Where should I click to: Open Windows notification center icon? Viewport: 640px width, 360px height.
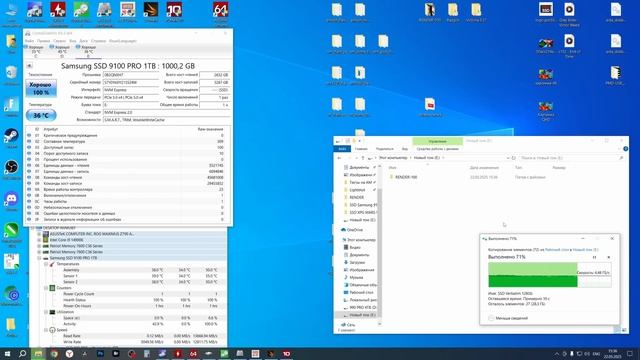click(x=630, y=353)
